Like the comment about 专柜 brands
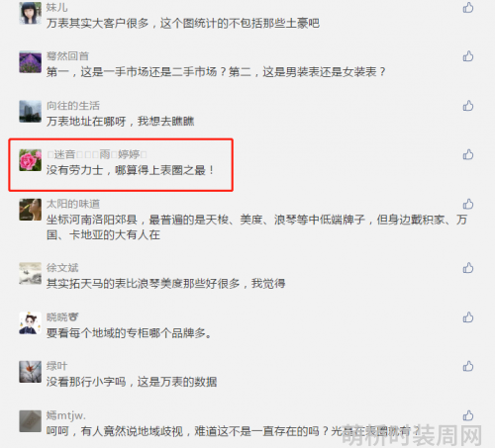 468,317
